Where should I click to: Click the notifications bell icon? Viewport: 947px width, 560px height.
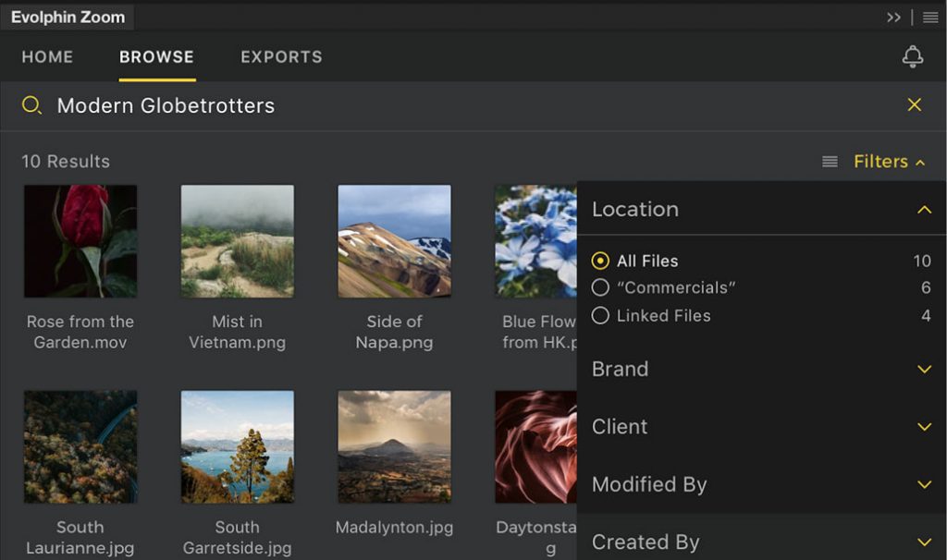[x=913, y=56]
